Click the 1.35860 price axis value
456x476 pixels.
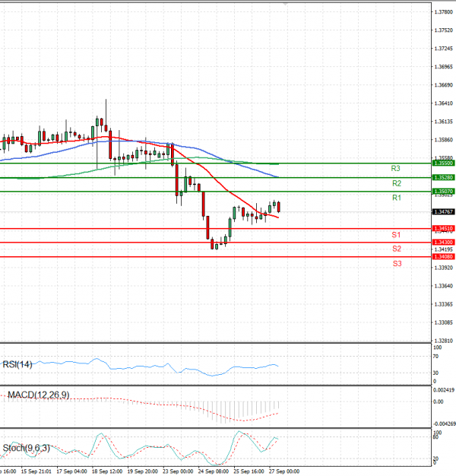coord(443,140)
